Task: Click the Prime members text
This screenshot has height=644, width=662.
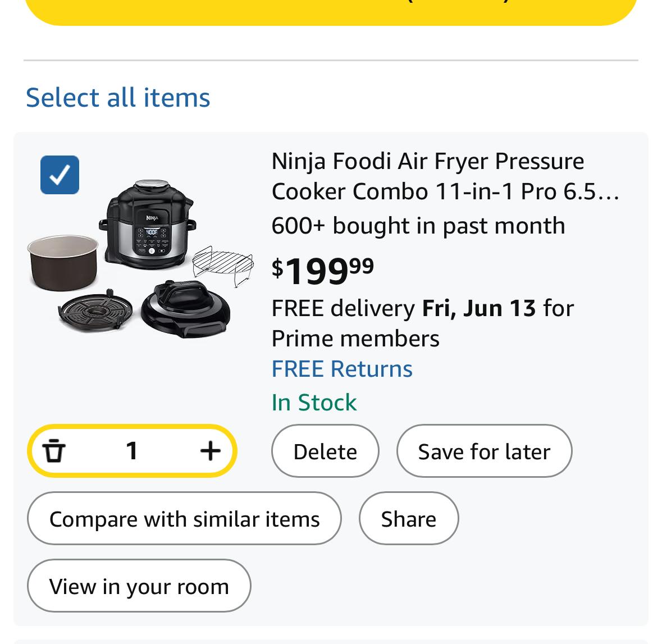Action: (x=355, y=339)
